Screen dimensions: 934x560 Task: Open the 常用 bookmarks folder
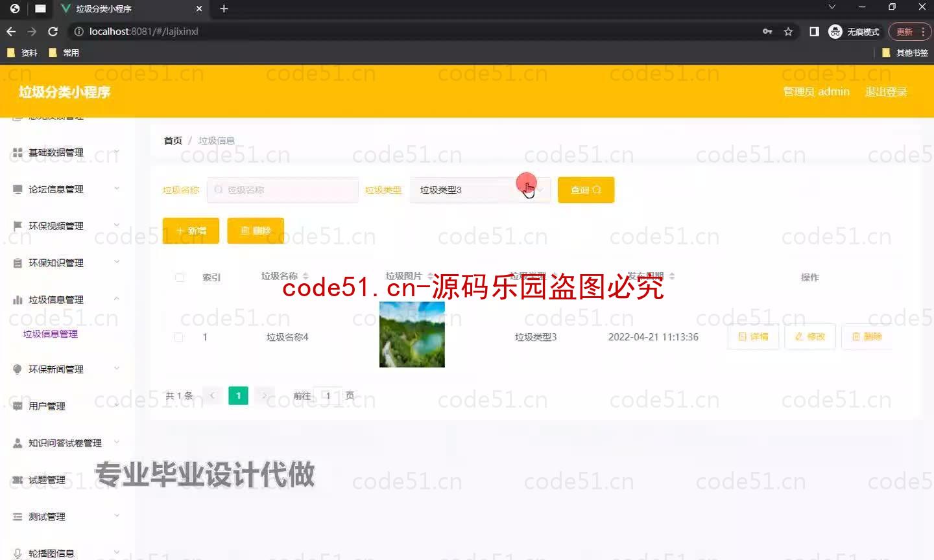[64, 52]
